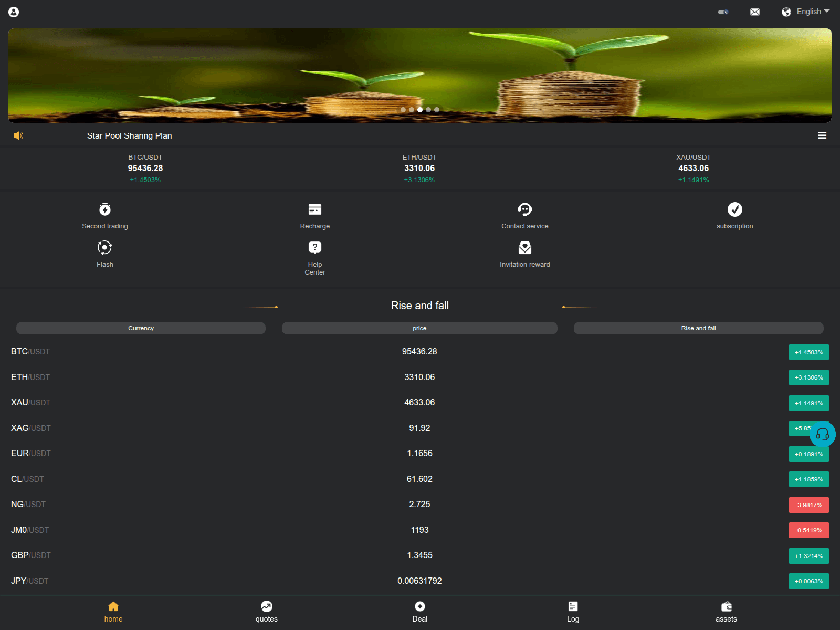
Task: Open Contact service
Action: click(x=524, y=215)
